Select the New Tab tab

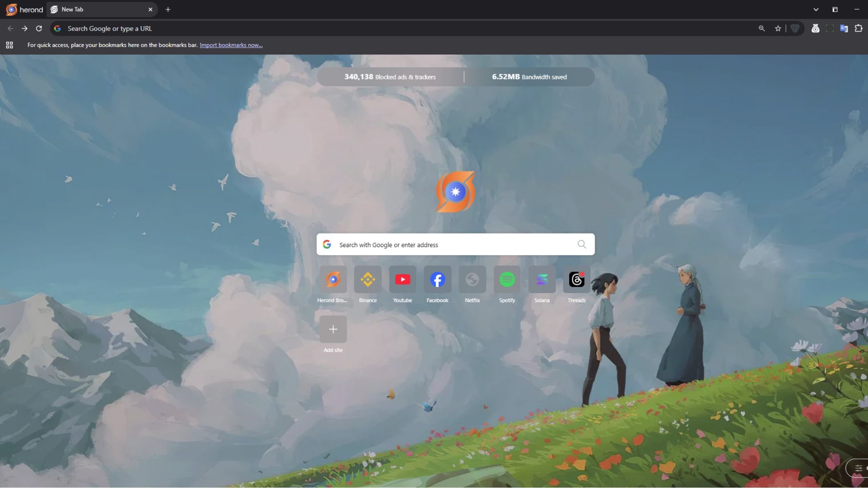tap(102, 9)
